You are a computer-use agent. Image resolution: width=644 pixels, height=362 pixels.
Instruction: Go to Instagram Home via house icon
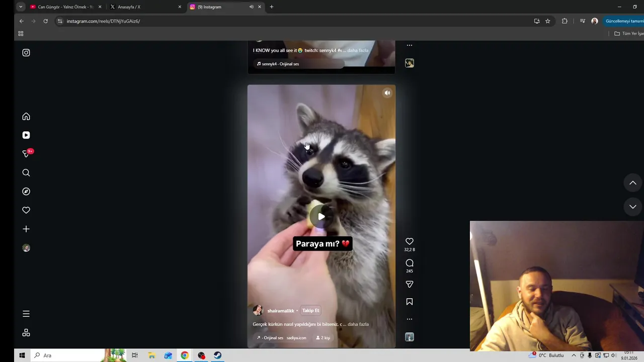(x=26, y=117)
